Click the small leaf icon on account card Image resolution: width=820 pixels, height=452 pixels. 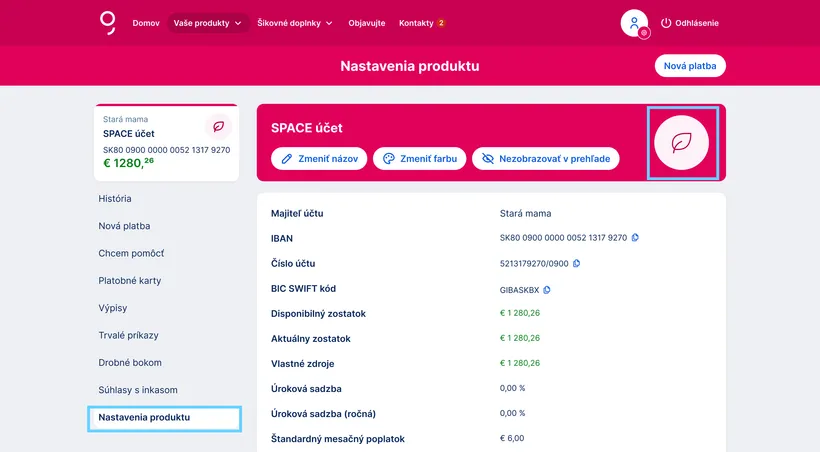coord(218,127)
